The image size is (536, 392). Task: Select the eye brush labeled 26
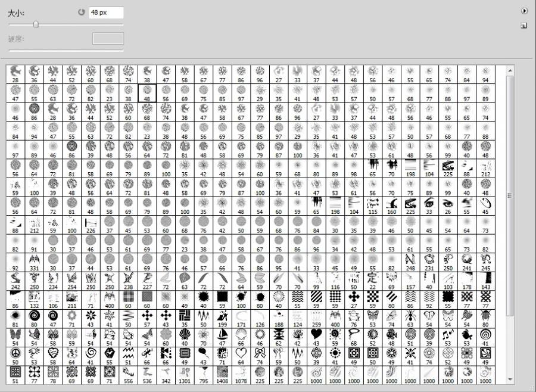tap(448, 206)
